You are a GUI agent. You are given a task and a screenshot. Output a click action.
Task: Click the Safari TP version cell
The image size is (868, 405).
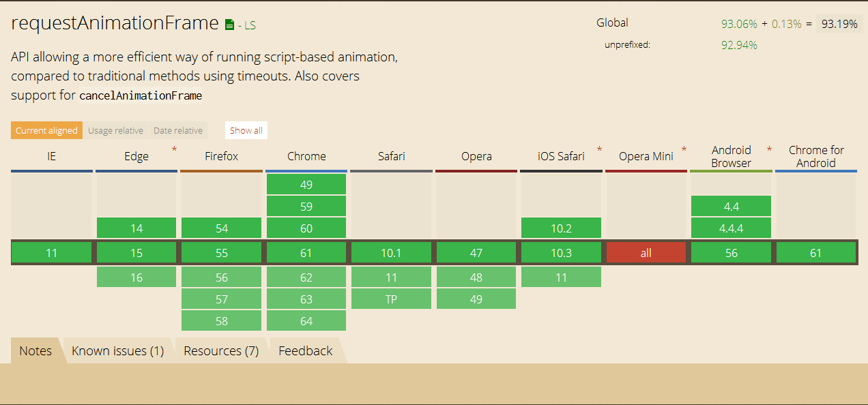[x=391, y=299]
